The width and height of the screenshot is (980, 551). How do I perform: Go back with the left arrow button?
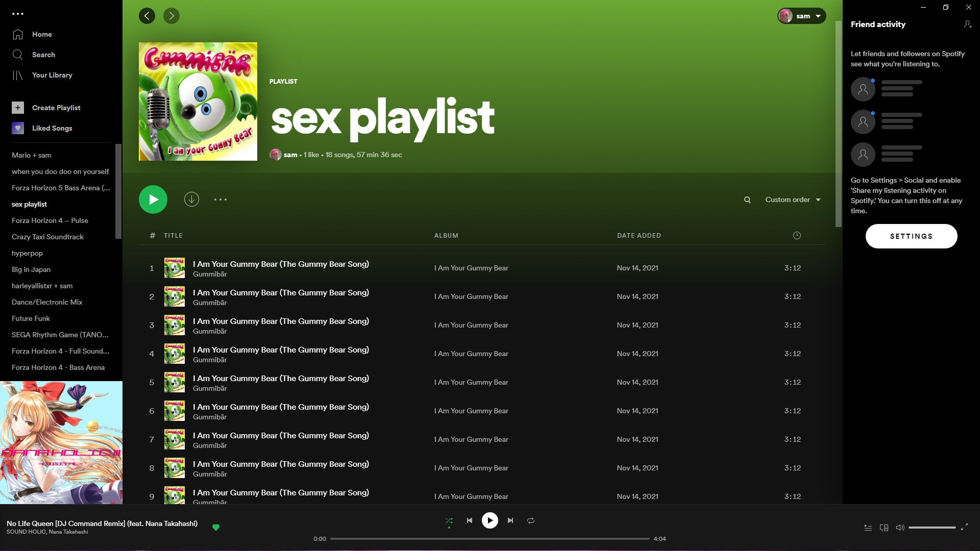tap(147, 16)
